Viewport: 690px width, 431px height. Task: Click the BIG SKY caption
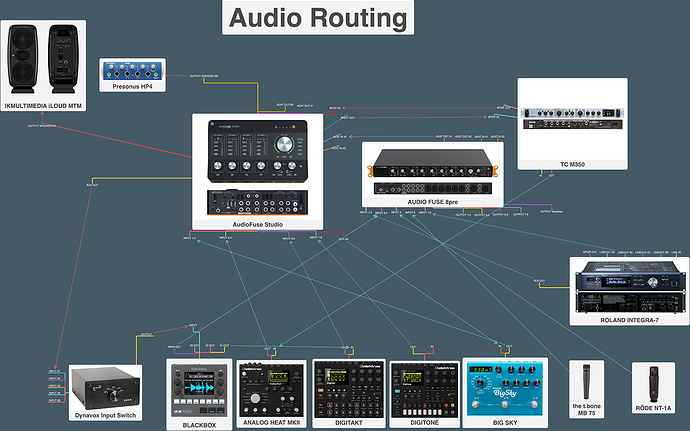coord(505,423)
